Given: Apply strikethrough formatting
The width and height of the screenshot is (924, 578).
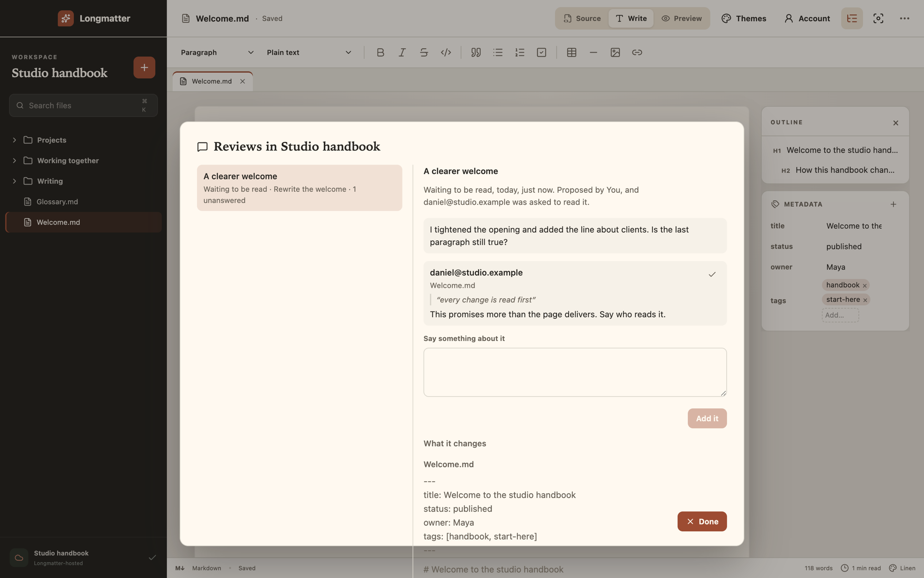Looking at the screenshot, I should [x=424, y=52].
